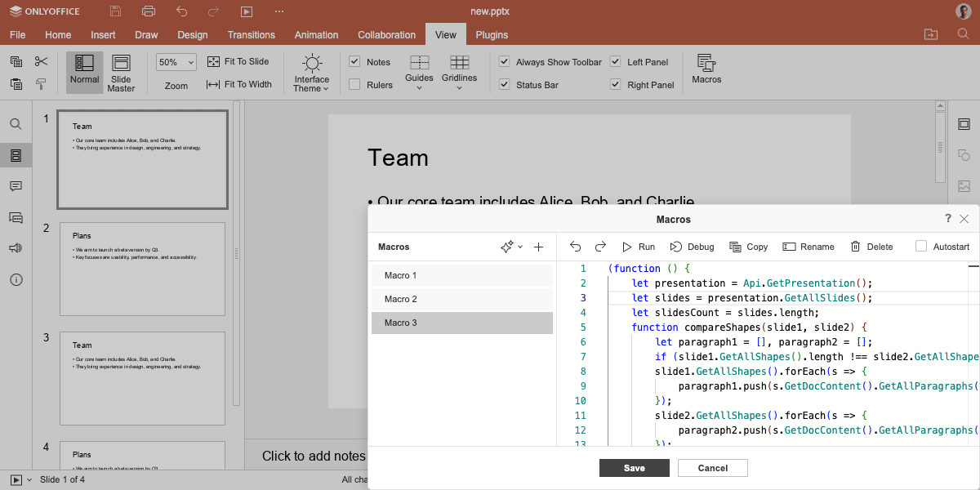This screenshot has width=980, height=490.
Task: Toggle the Status Bar checkbox
Action: pyautogui.click(x=505, y=84)
